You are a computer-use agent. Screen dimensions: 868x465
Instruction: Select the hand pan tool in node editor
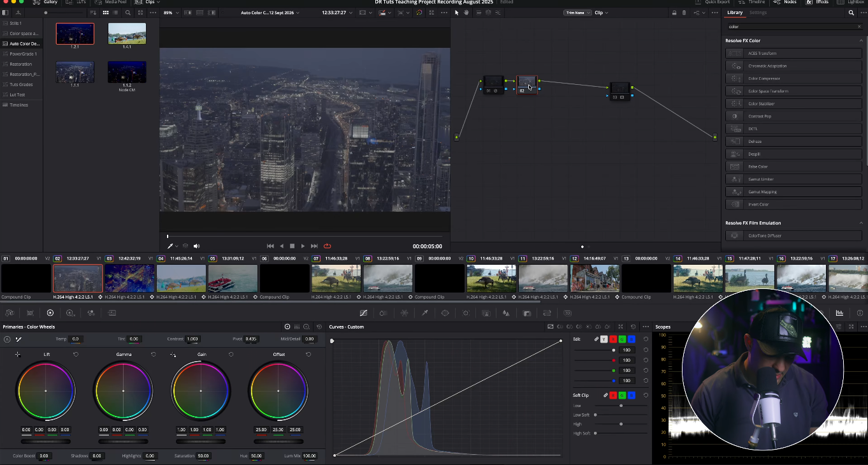pos(467,13)
